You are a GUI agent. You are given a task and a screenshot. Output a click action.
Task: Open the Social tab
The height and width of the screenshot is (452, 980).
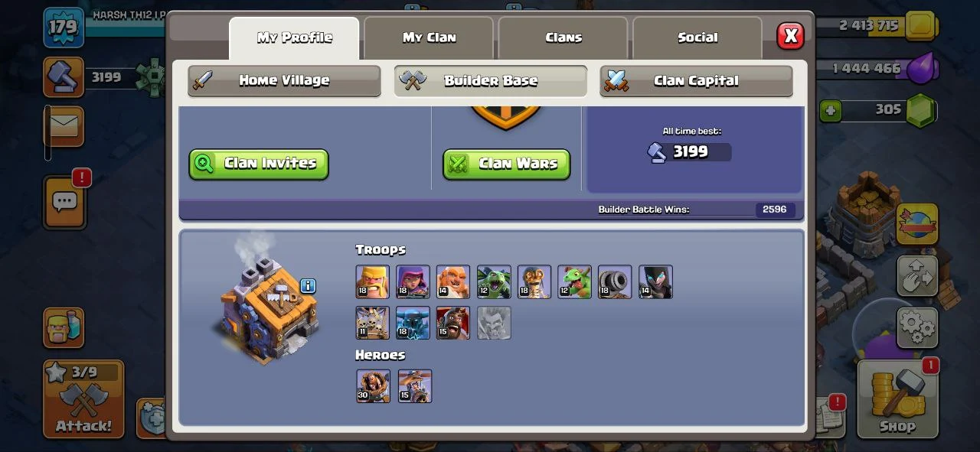point(697,37)
